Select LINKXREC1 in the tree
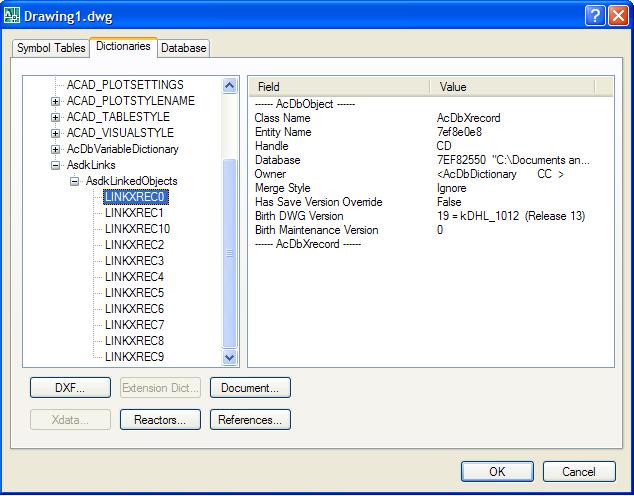 tap(134, 213)
